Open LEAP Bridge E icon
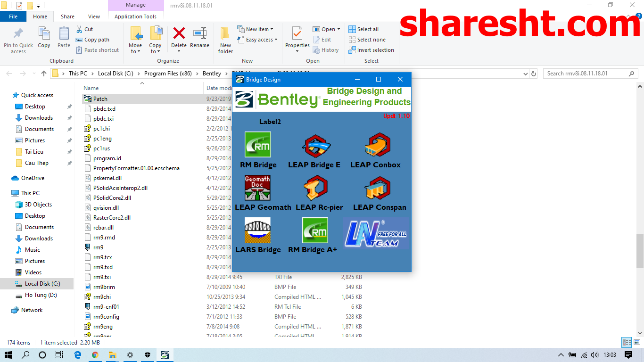644x362 pixels. 315,145
